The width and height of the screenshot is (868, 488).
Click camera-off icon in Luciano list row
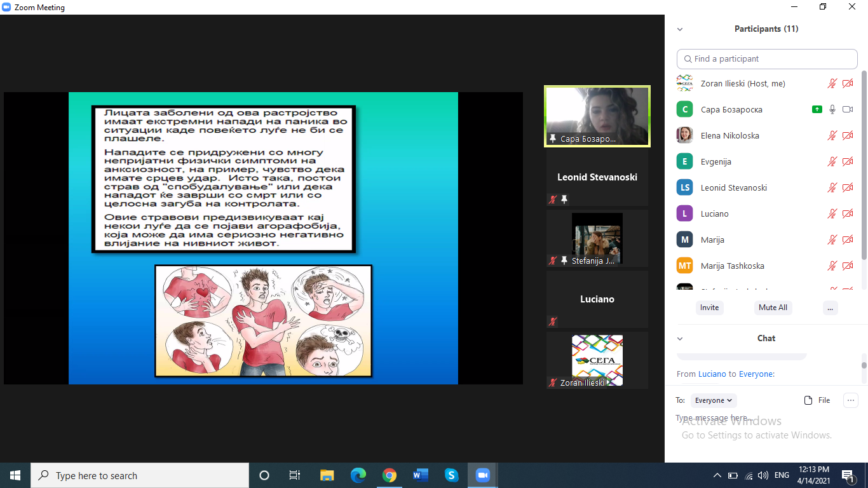[x=848, y=213]
